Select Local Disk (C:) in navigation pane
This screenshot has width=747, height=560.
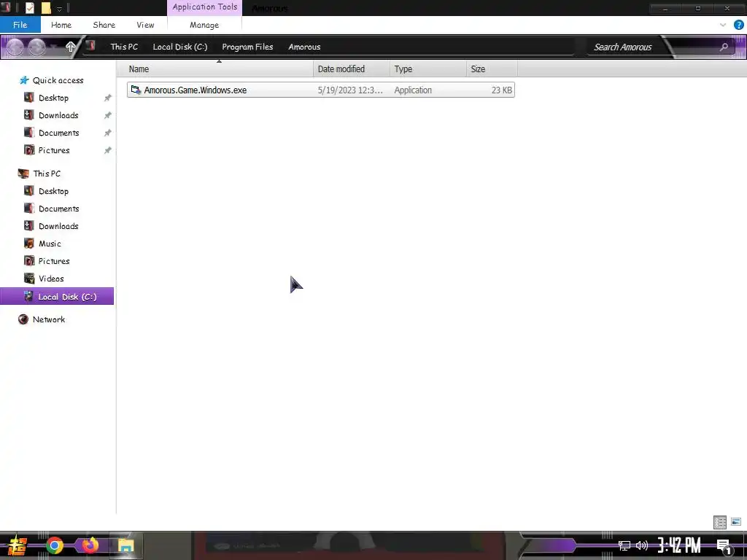(x=57, y=296)
